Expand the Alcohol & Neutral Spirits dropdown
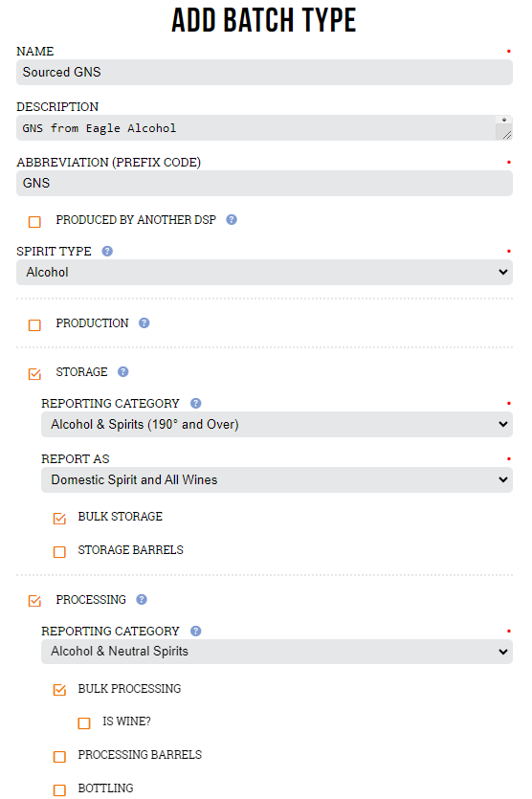 (x=277, y=652)
